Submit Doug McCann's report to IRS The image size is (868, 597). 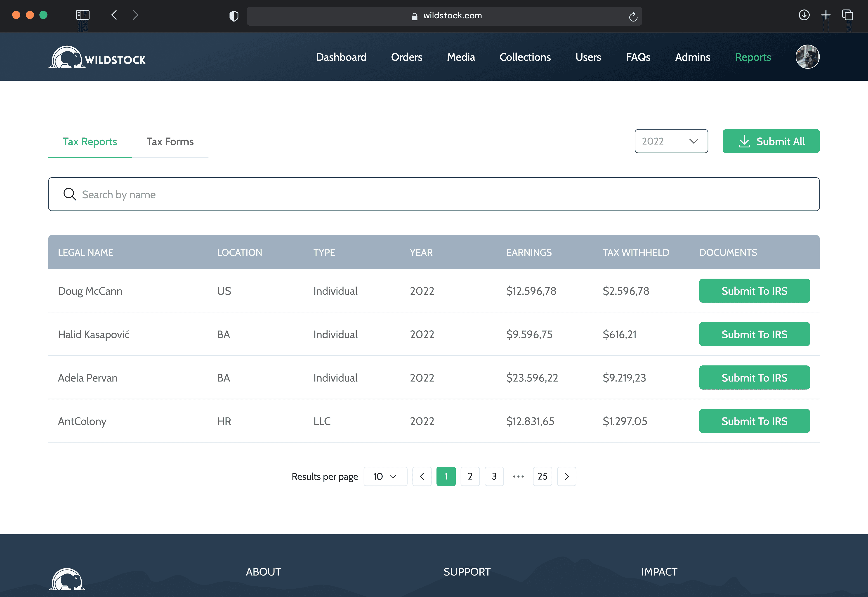(754, 291)
